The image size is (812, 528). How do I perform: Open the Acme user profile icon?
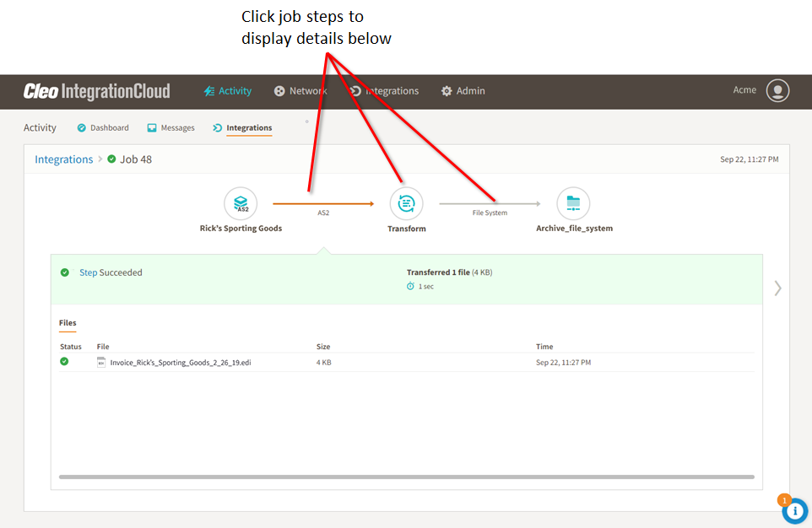pos(777,91)
